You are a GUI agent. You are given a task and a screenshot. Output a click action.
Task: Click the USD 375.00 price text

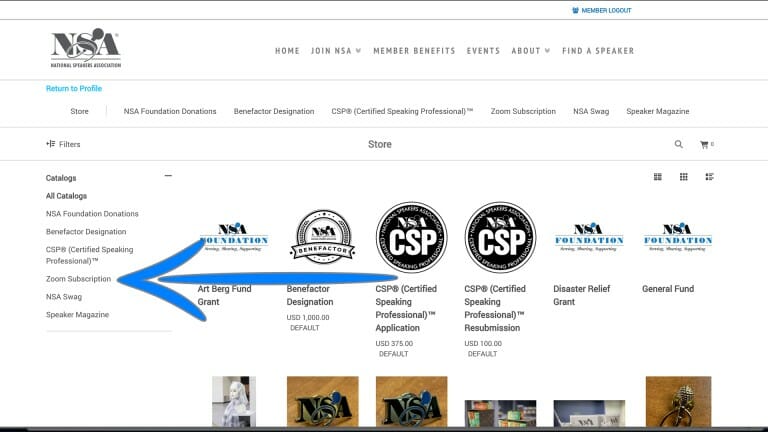(x=394, y=343)
